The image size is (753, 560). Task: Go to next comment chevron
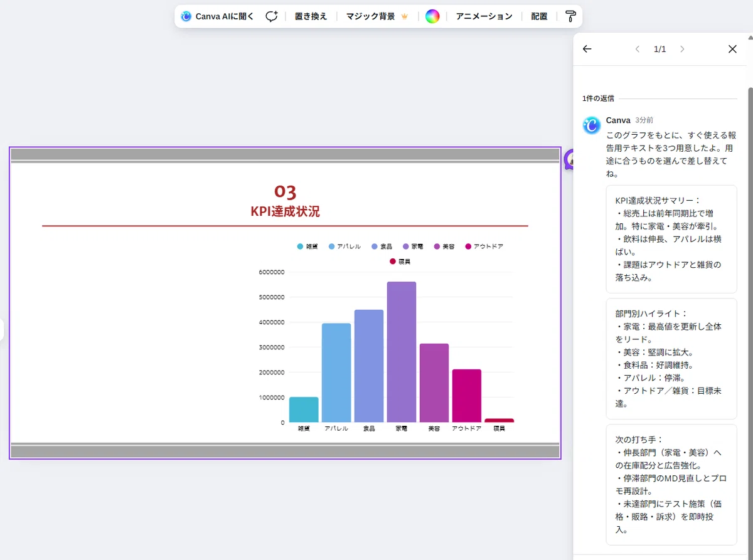click(683, 49)
